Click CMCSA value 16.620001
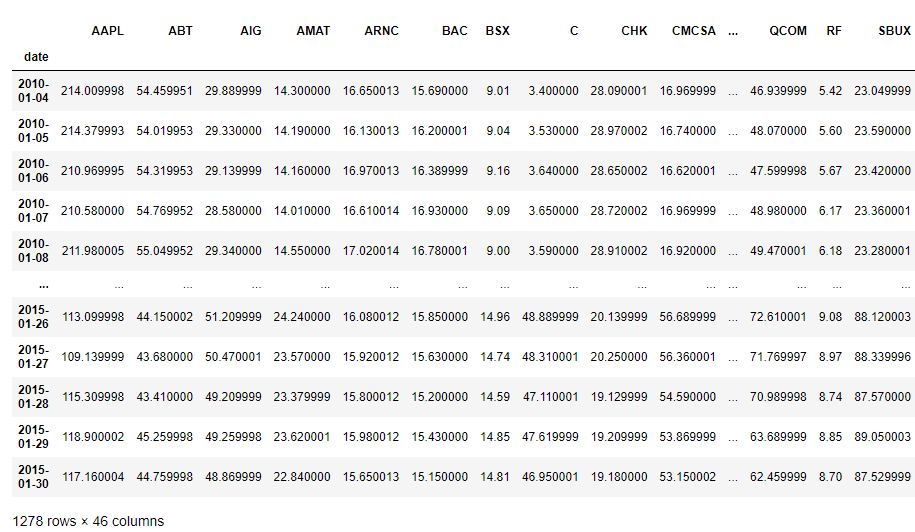Screen dimensions: 915x532 pyautogui.click(x=687, y=171)
